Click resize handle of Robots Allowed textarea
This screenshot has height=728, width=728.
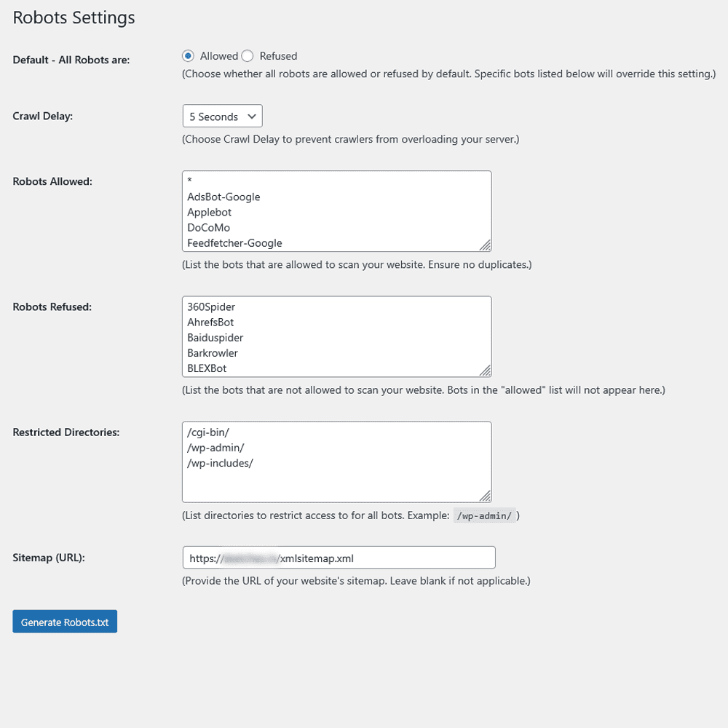[485, 245]
